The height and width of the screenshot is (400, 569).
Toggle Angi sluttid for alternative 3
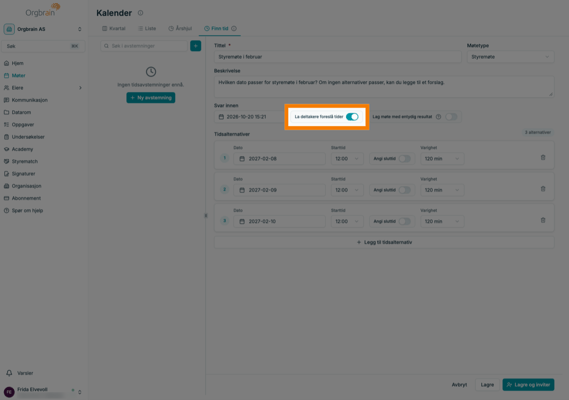(x=405, y=221)
